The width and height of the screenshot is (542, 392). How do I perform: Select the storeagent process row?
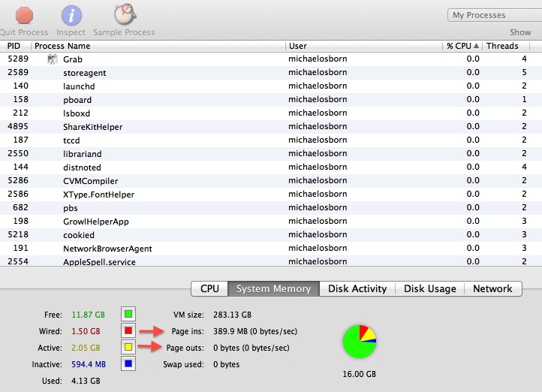pyautogui.click(x=271, y=73)
